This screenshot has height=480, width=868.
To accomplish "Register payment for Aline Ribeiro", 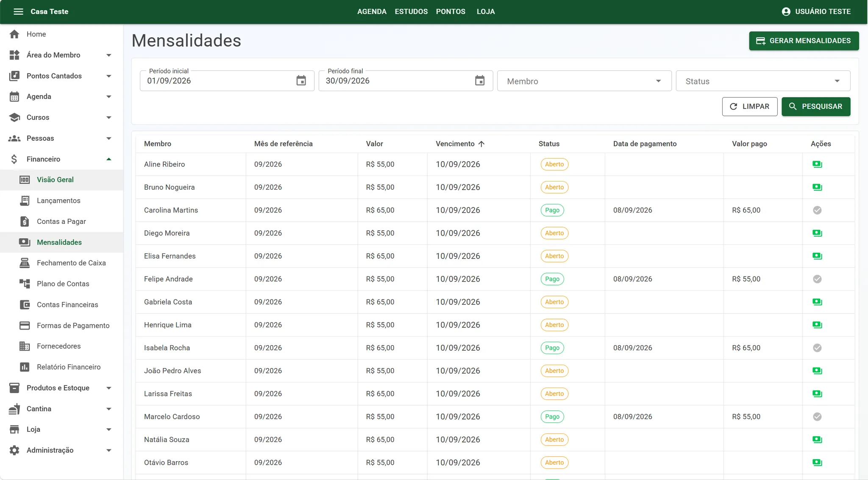I will (x=817, y=165).
